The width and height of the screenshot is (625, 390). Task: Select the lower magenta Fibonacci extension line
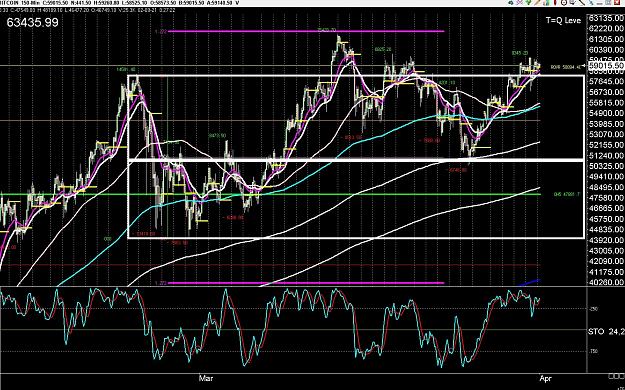[306, 283]
